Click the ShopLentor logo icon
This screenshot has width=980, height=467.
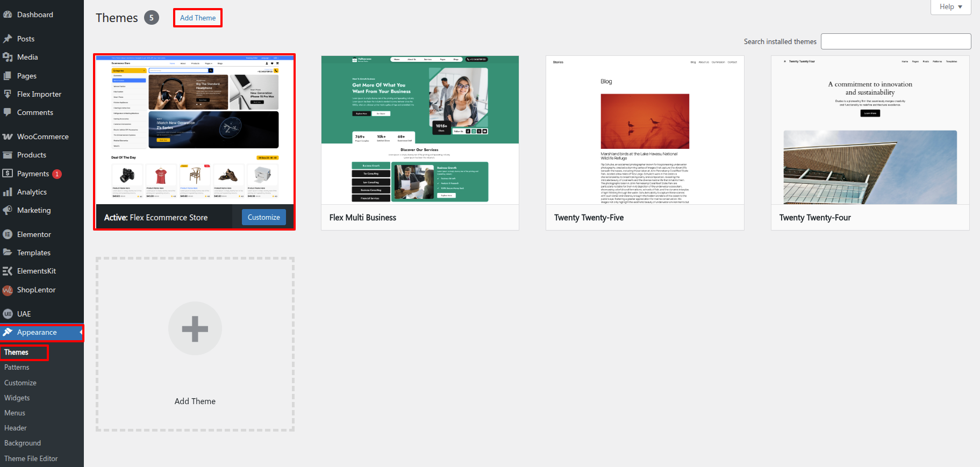coord(8,290)
